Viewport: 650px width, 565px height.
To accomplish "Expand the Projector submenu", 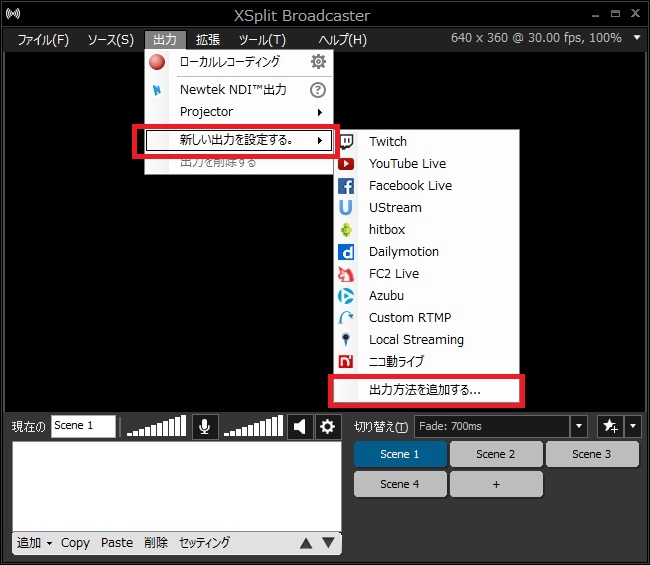I will [x=320, y=112].
